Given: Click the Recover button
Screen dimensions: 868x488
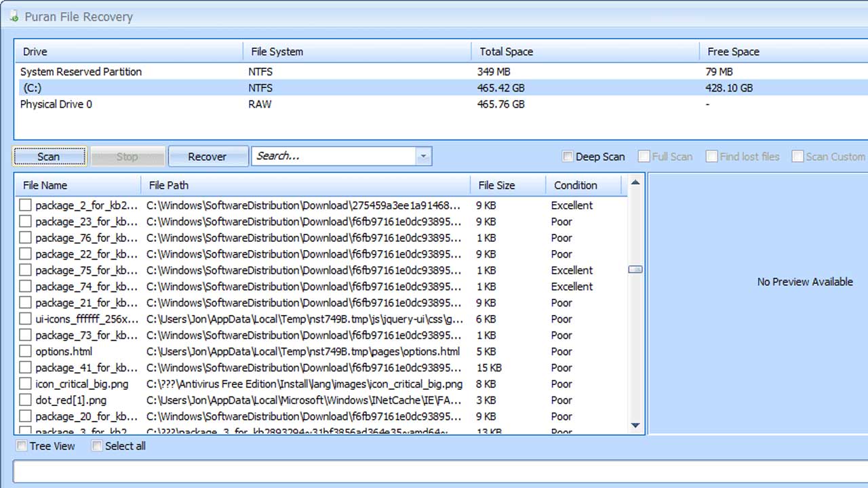Looking at the screenshot, I should click(x=207, y=157).
